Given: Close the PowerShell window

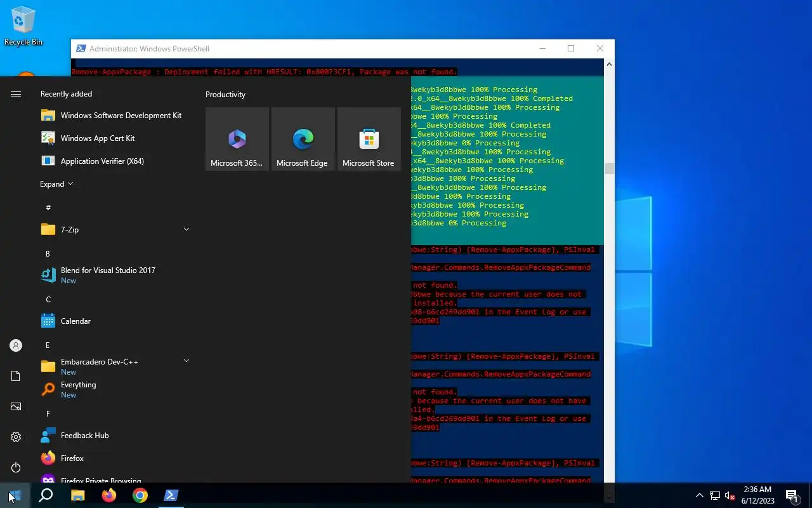Looking at the screenshot, I should pos(600,49).
